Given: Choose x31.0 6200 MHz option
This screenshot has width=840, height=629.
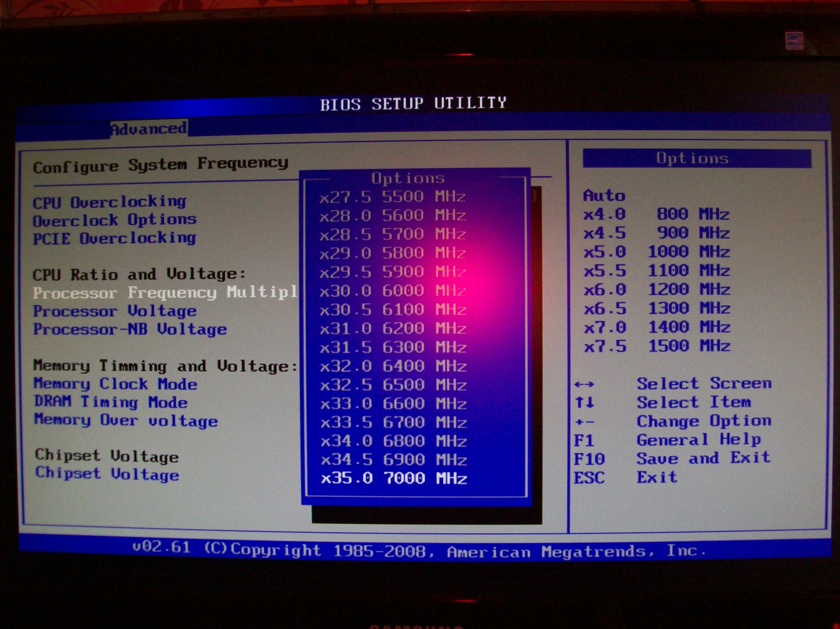Looking at the screenshot, I should click(x=393, y=328).
